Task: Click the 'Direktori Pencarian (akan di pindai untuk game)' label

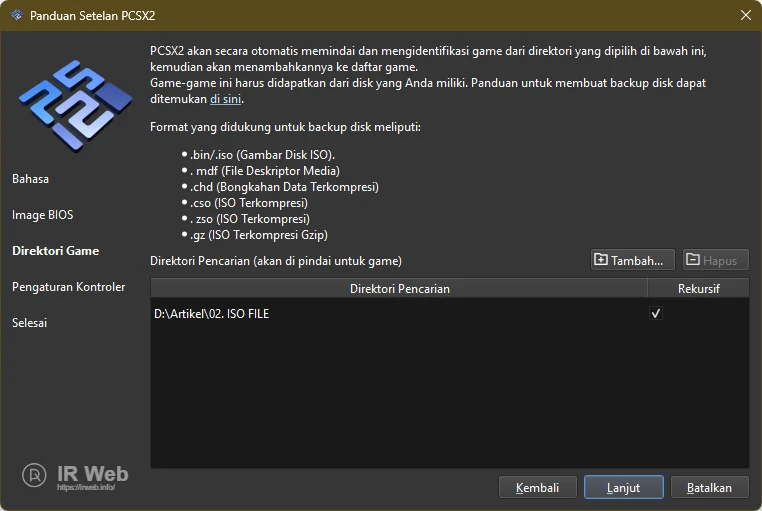Action: coord(276,261)
